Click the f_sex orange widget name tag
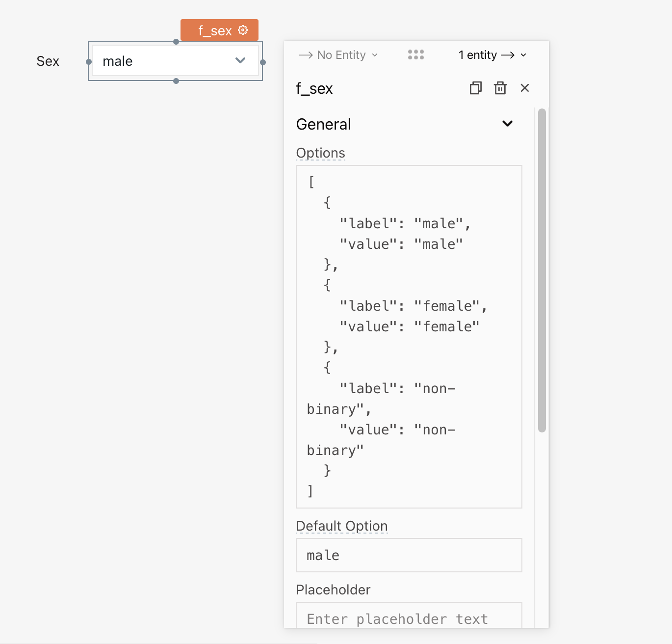Viewport: 672px width, 644px height. coord(219,30)
